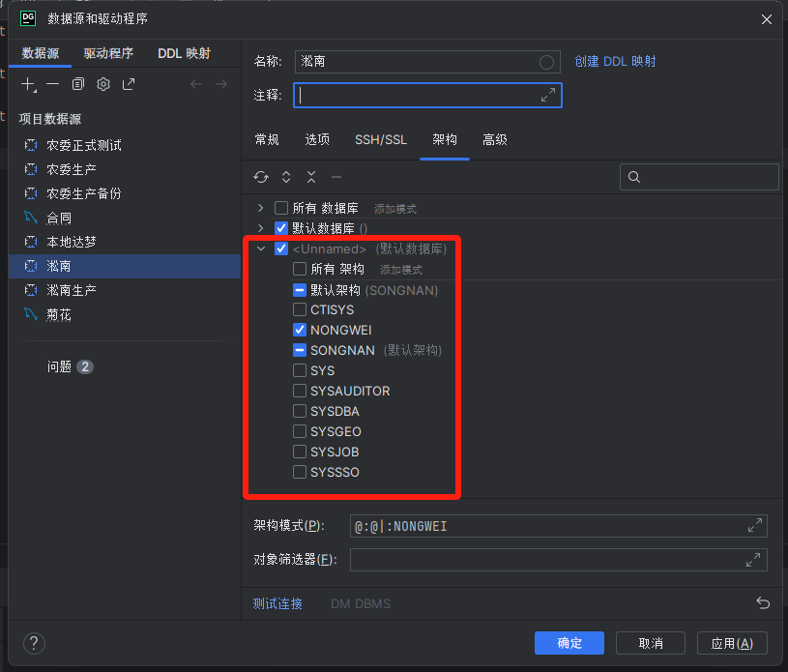Uncheck the NONGWEI schema checkbox
788x672 pixels.
click(x=301, y=330)
